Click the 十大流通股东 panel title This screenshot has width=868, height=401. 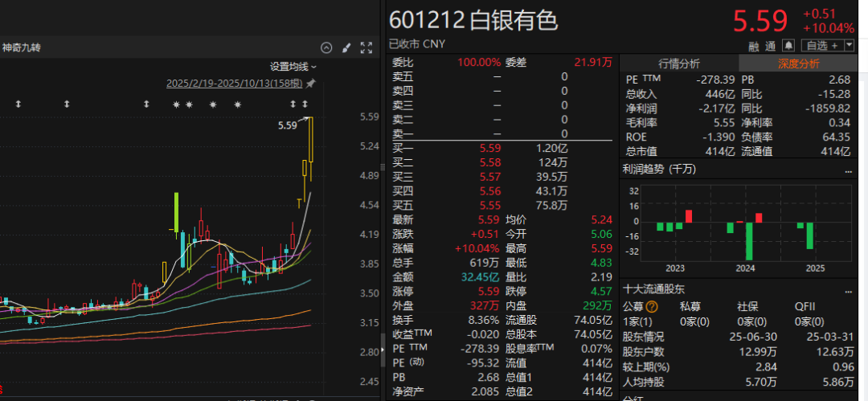(653, 290)
